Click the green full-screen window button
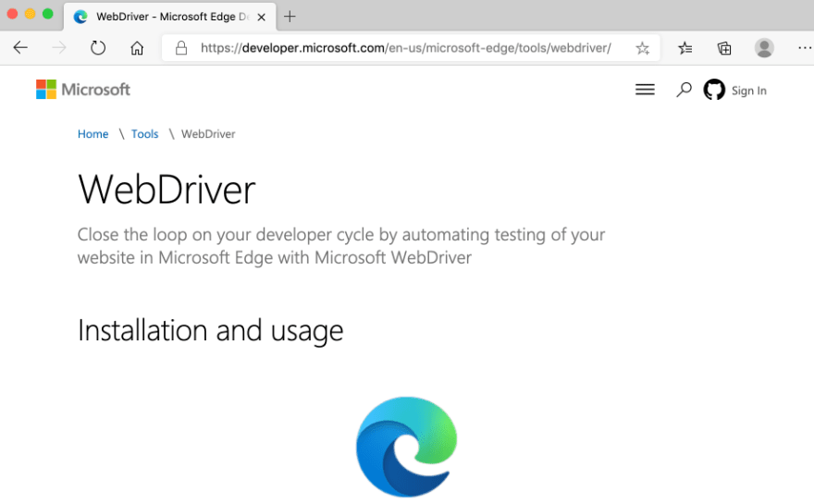The width and height of the screenshot is (814, 504). tap(48, 14)
